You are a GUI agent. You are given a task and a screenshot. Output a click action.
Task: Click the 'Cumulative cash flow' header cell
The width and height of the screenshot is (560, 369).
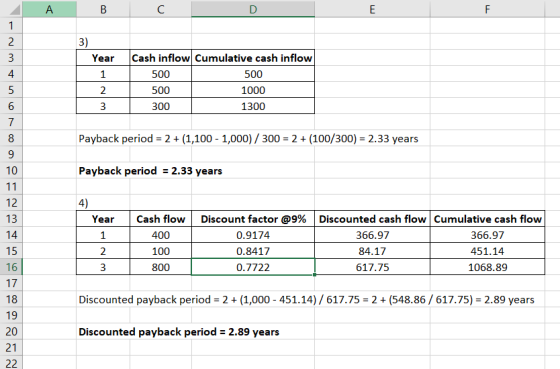pos(488,219)
